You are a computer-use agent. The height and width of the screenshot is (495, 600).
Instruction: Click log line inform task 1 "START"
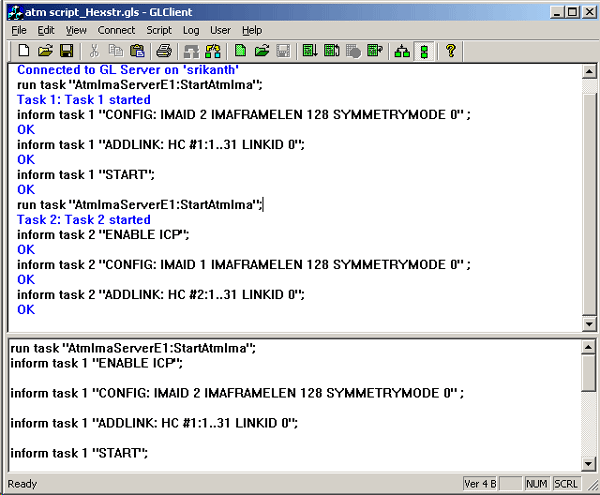click(x=86, y=175)
